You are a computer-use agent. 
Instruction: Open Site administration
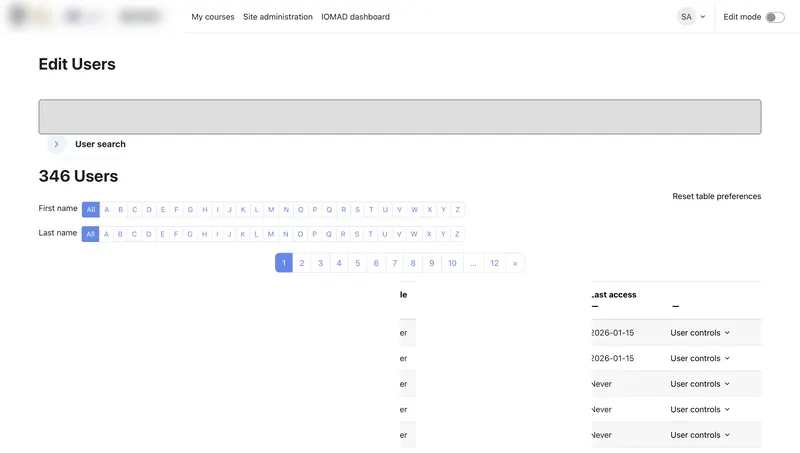click(x=278, y=17)
